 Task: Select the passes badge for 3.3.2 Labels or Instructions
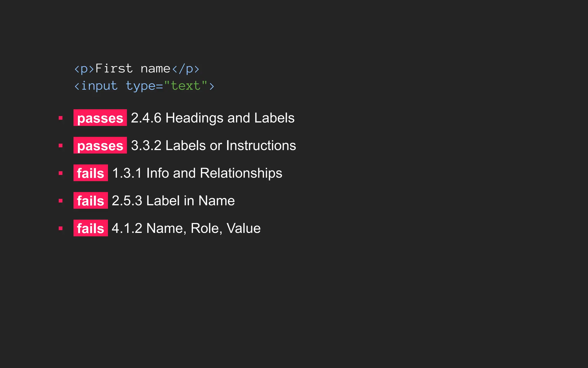click(100, 145)
